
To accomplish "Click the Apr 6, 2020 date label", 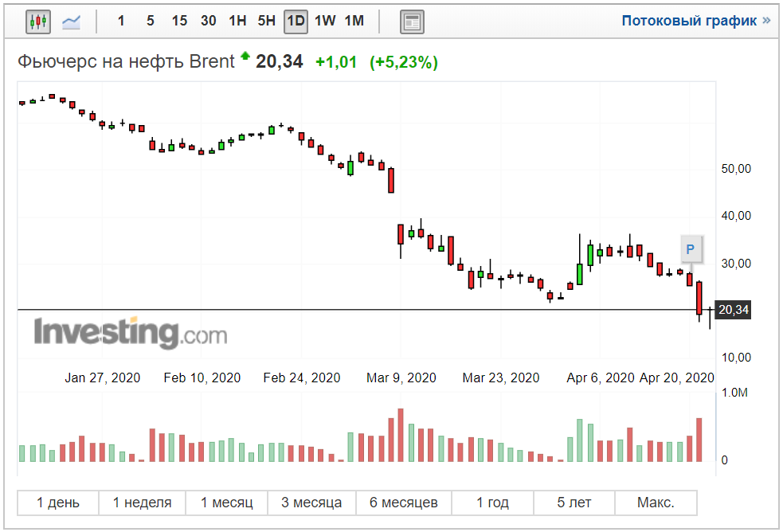I will point(601,377).
